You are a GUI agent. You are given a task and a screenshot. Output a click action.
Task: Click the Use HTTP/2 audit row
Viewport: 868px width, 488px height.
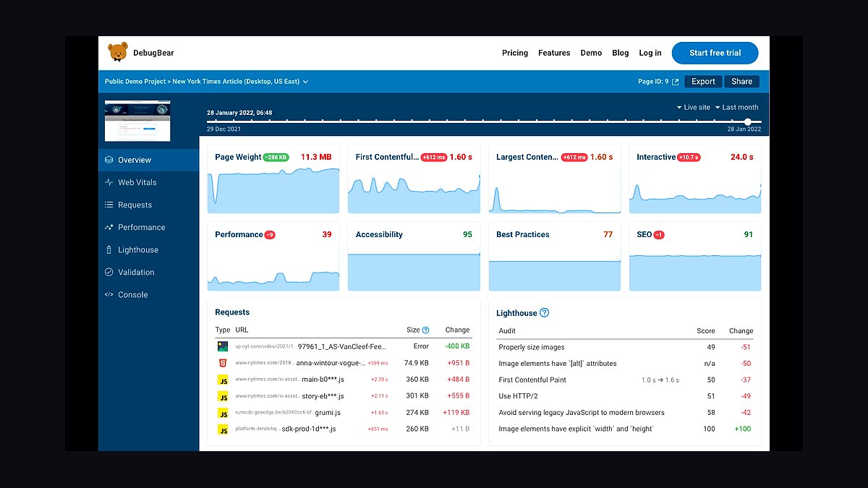click(625, 396)
